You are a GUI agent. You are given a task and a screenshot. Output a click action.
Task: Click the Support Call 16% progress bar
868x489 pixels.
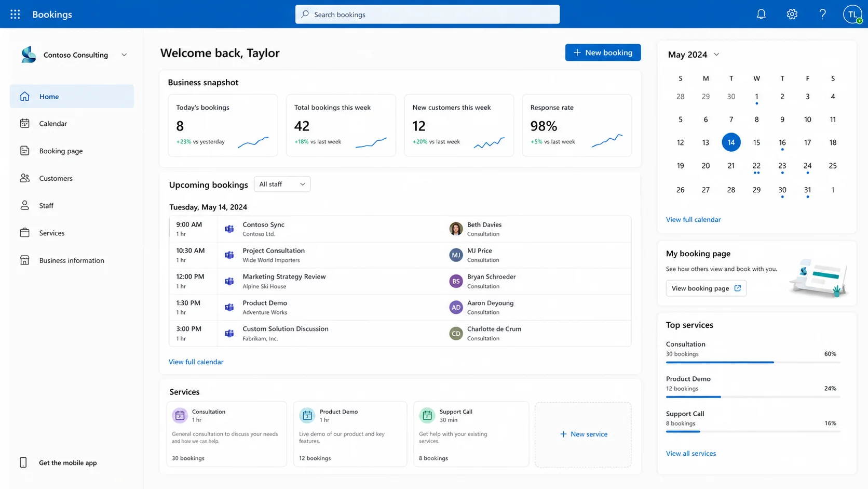pyautogui.click(x=753, y=431)
